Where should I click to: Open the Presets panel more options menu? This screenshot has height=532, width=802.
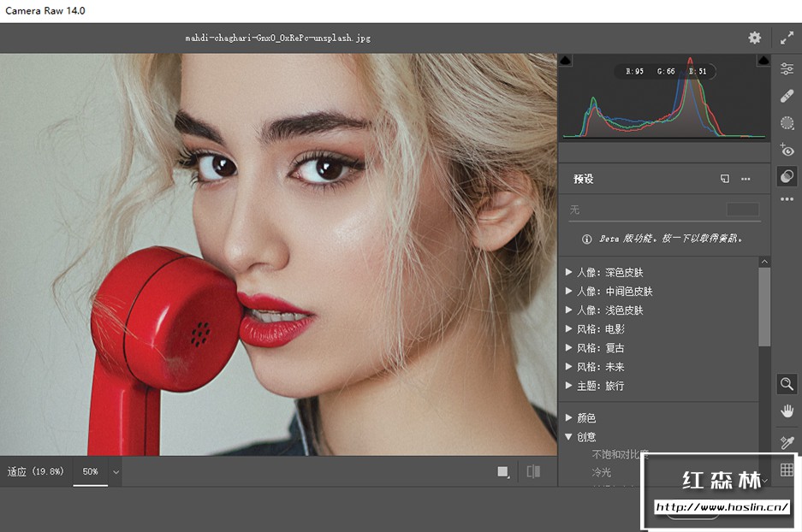coord(745,178)
